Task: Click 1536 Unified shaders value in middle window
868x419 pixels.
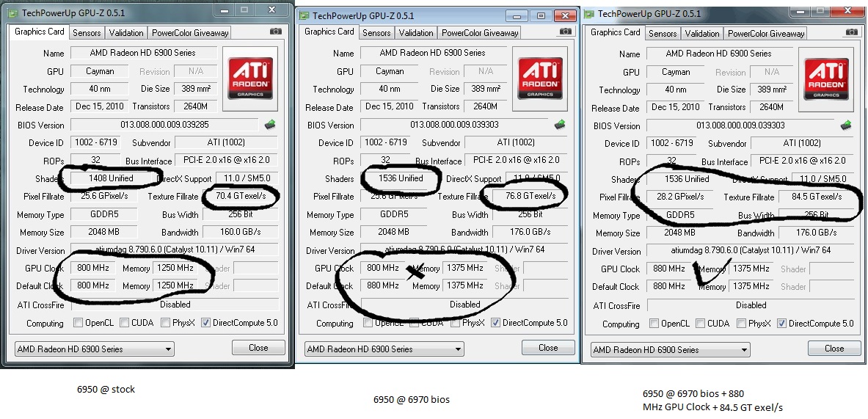Action: point(400,178)
